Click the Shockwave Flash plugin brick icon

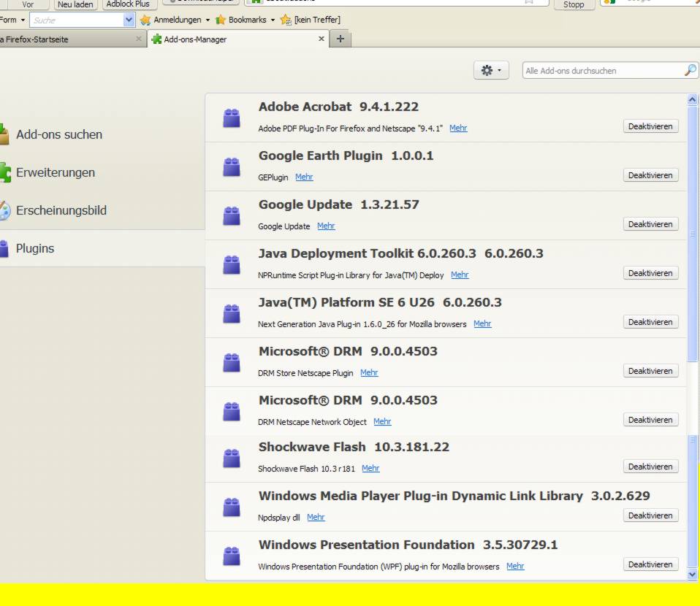tap(232, 458)
